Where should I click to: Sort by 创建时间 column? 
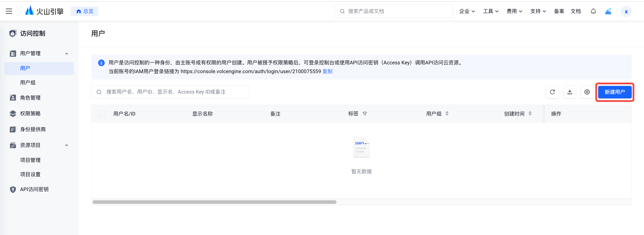[530, 114]
